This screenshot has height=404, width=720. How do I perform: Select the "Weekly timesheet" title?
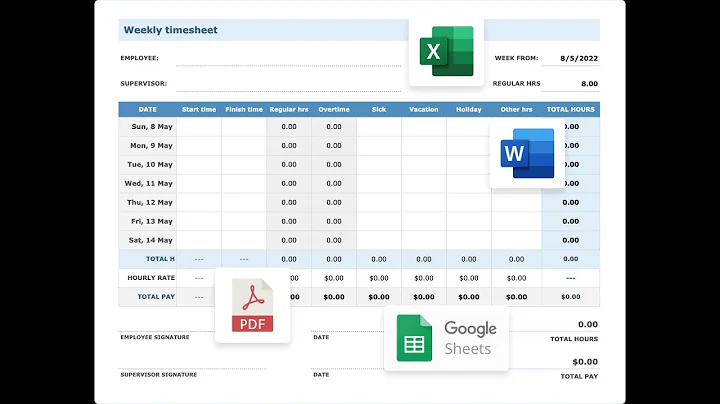point(170,30)
